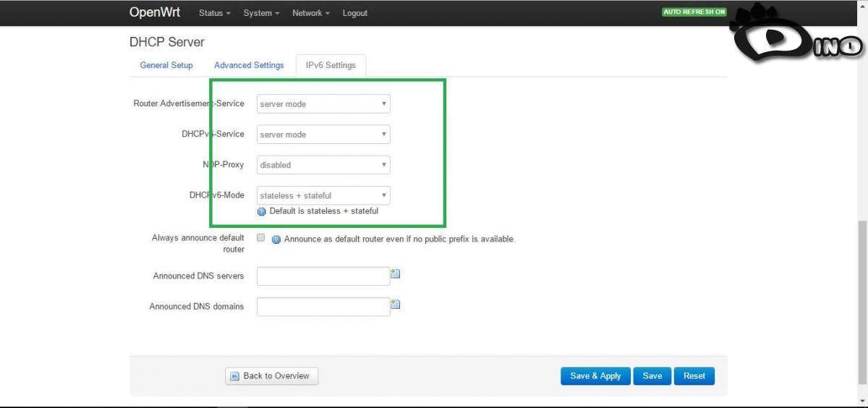Click the help icon under DHCPv6-Mode
This screenshot has width=868, height=408.
[x=262, y=212]
